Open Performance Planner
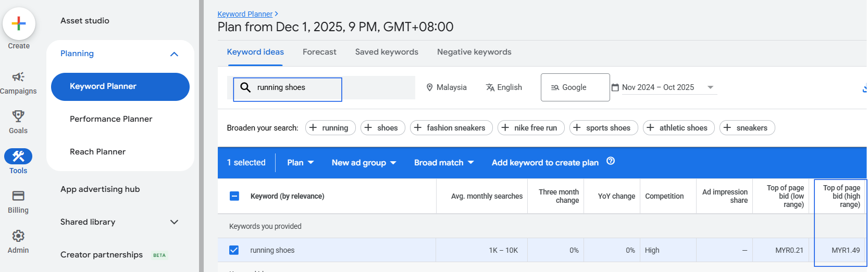The height and width of the screenshot is (272, 868). 111,119
